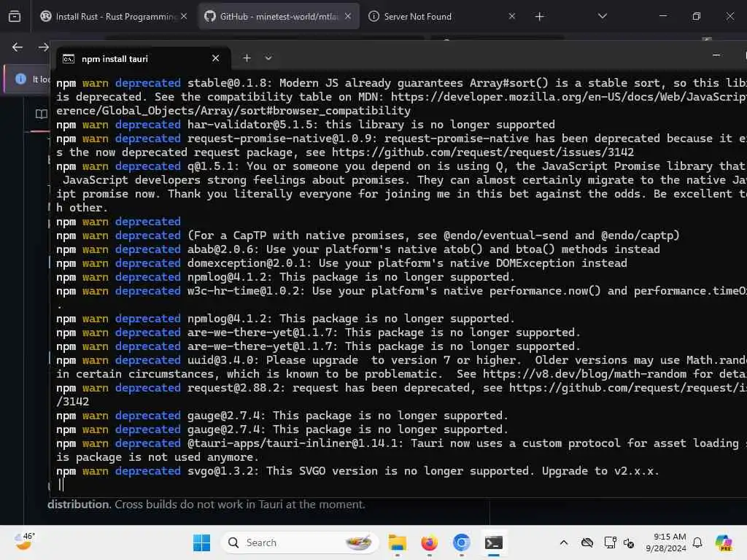
Task: Switch to the GitHub minetest-world browser tab
Action: click(279, 16)
